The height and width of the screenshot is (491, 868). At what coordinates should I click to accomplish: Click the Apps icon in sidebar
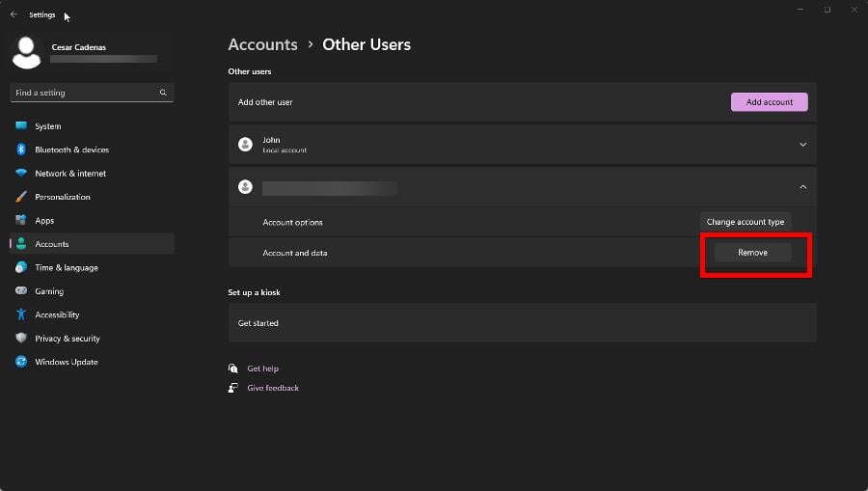(x=21, y=221)
